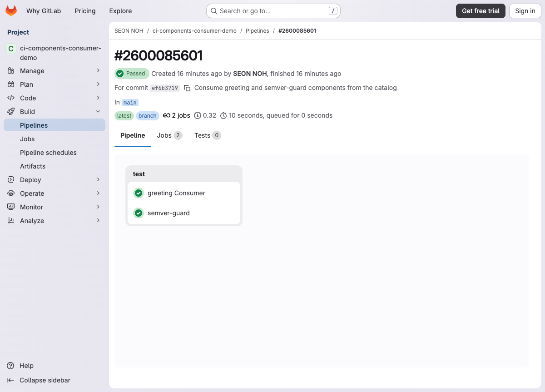Open the commit message link
Image resolution: width=545 pixels, height=392 pixels.
pos(295,88)
